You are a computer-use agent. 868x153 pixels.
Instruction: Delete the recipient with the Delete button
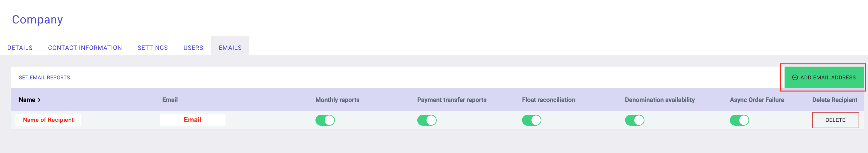tap(835, 120)
